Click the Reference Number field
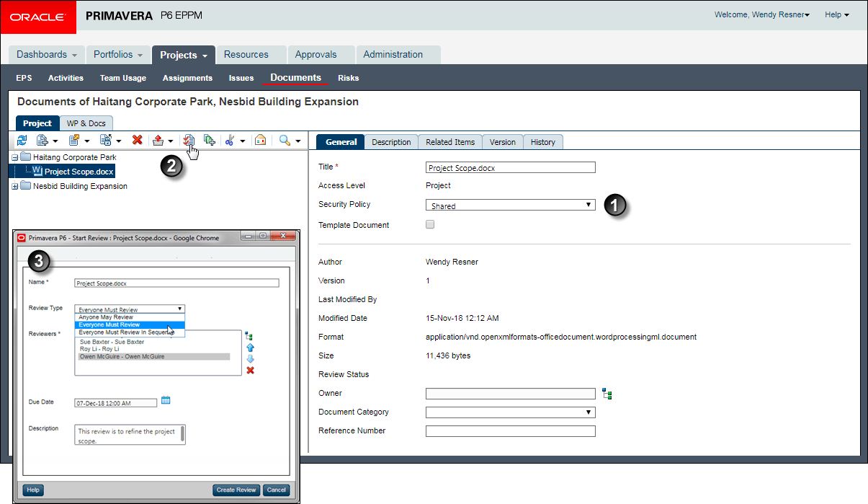Screen dimensions: 868x504 pos(511,431)
